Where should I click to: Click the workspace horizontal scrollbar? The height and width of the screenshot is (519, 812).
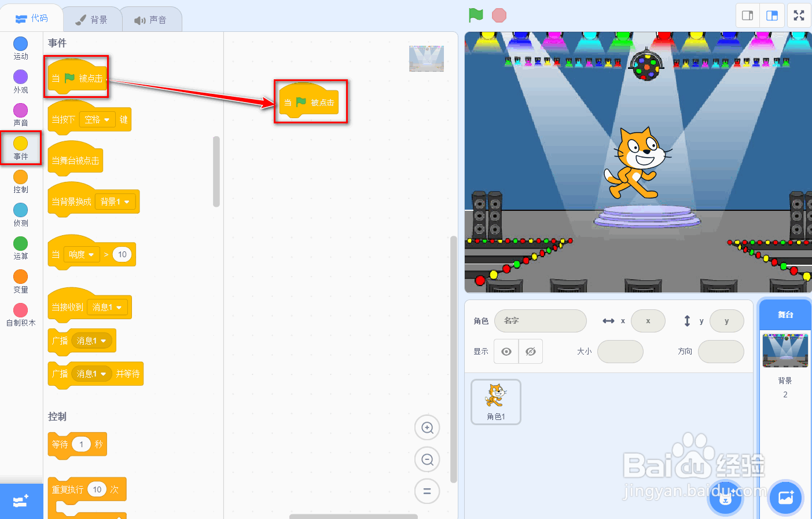353,516
